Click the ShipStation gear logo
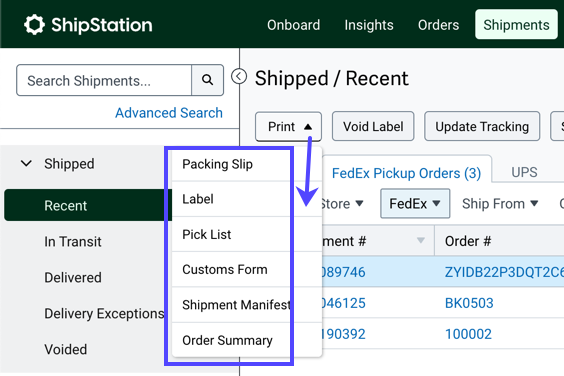This screenshot has width=564, height=376. click(35, 25)
